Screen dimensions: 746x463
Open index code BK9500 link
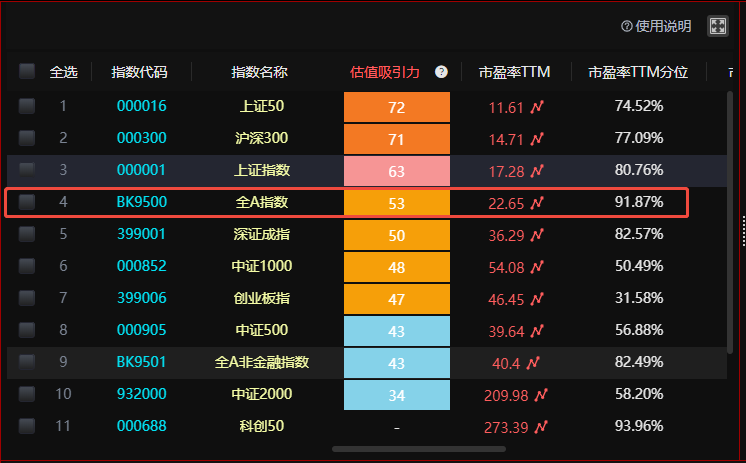(x=142, y=202)
